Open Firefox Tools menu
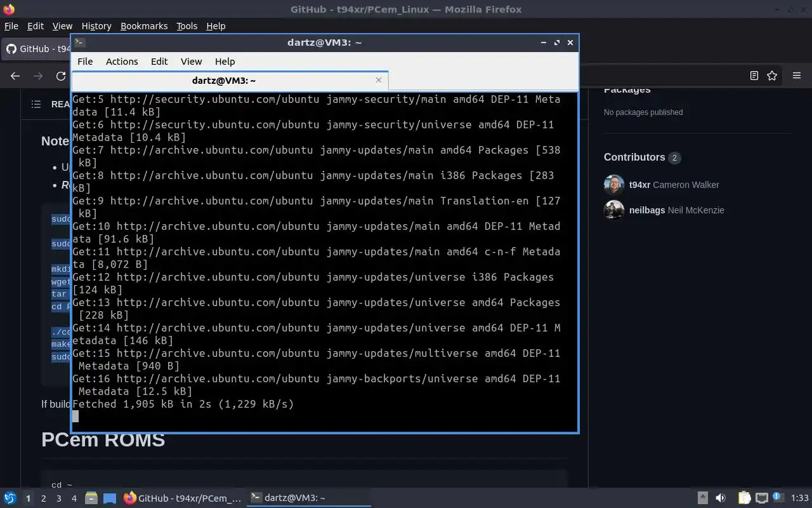Screen dimensions: 812x508 coord(187,26)
